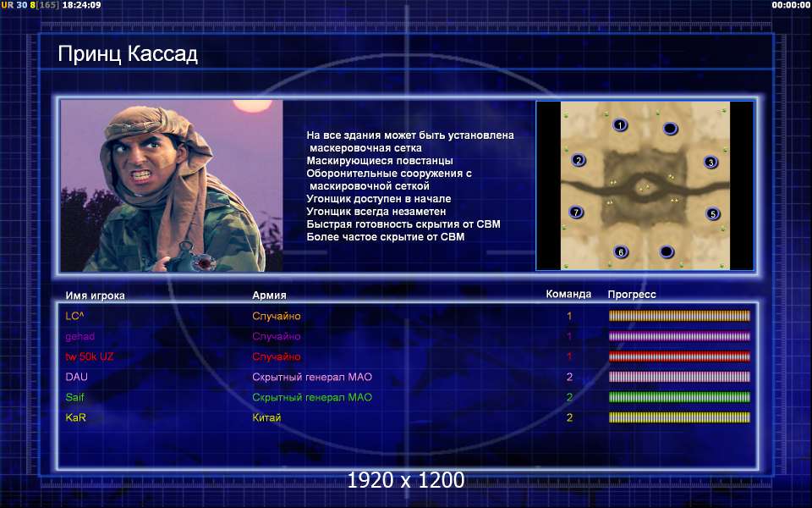This screenshot has width=812, height=508.
Task: Click army 'Случайно' in the tw 50k UZ row
Action: pyautogui.click(x=277, y=356)
